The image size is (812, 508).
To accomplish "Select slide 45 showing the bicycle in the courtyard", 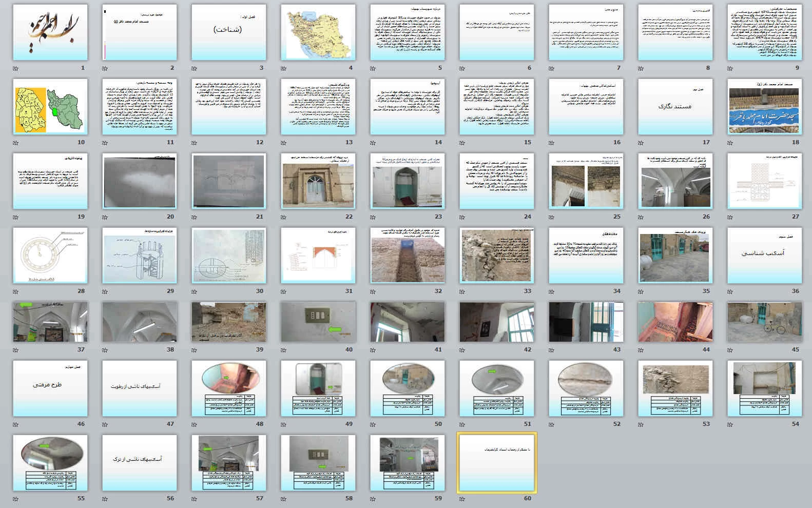I will [764, 322].
